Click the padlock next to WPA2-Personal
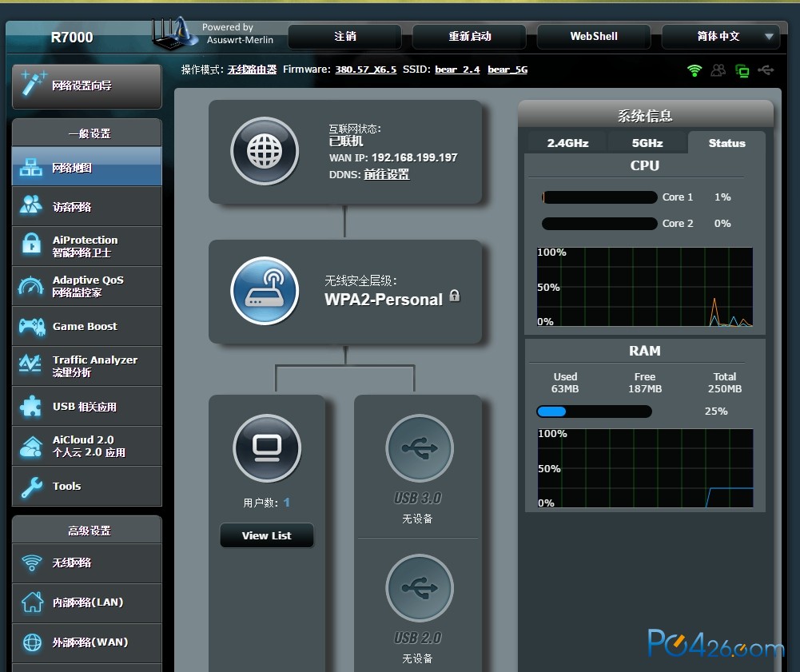The height and width of the screenshot is (672, 800). 455,296
